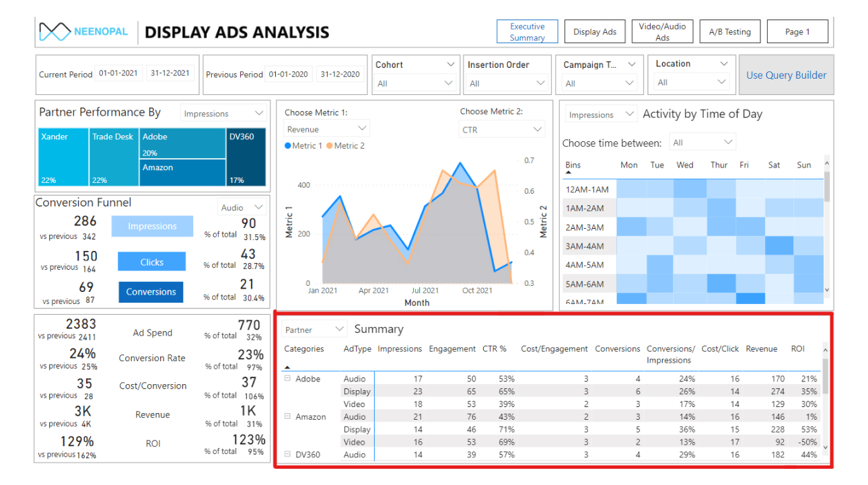Open Summary Partner category dropdown

tap(314, 330)
